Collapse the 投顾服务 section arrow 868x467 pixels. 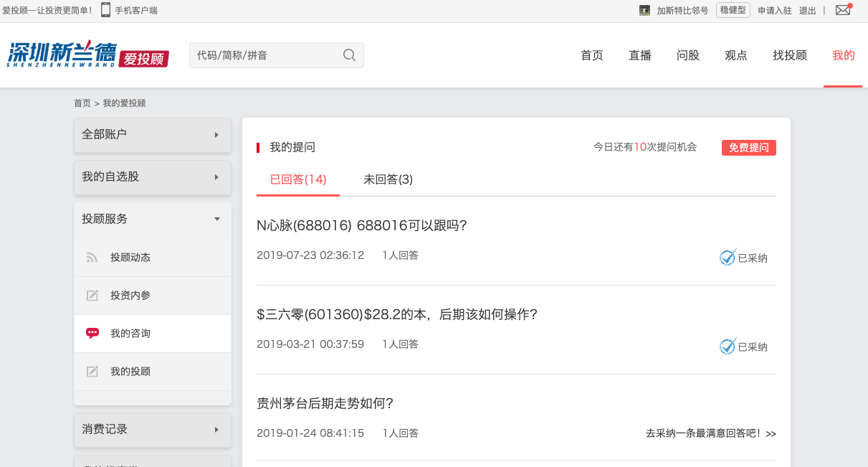(x=217, y=219)
